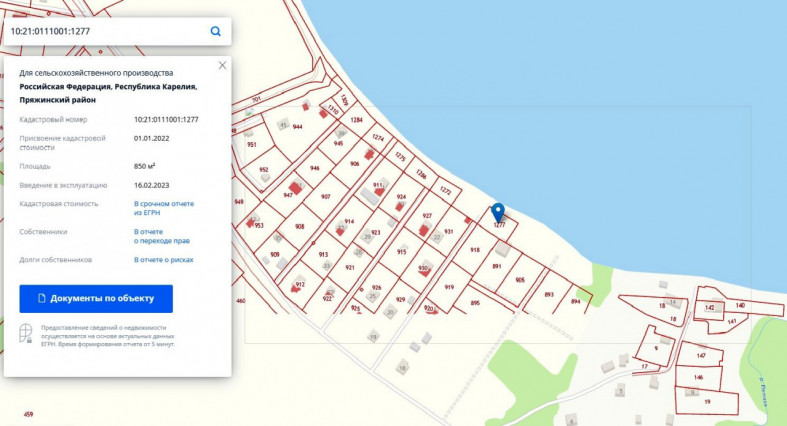Select parcel 1284 near the shoreline

[356, 119]
